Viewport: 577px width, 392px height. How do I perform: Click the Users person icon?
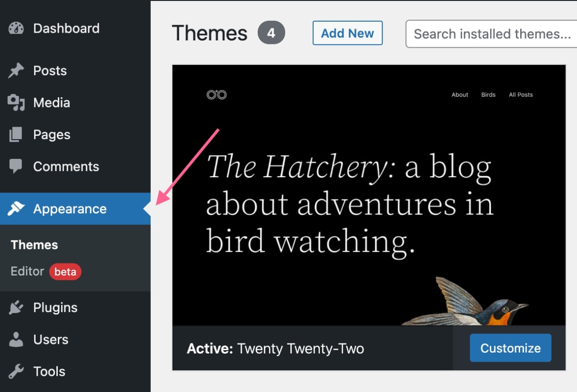pos(16,340)
